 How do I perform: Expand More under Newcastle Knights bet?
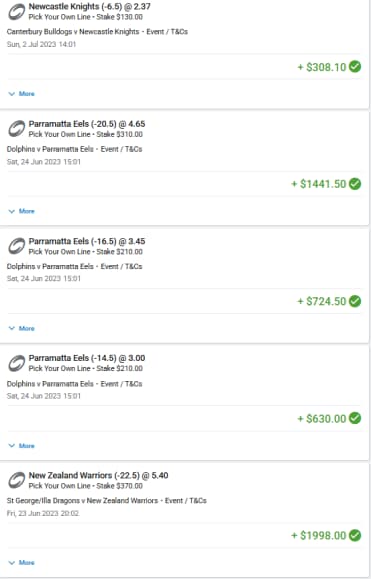point(21,94)
